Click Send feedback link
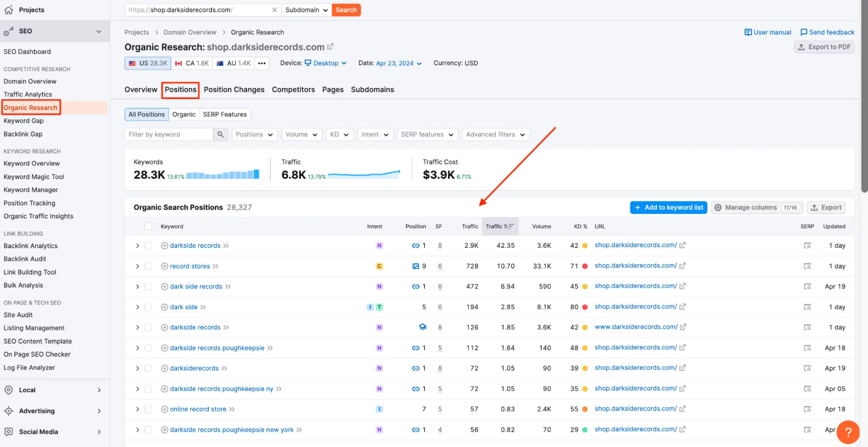Image resolution: width=868 pixels, height=447 pixels. (x=827, y=32)
